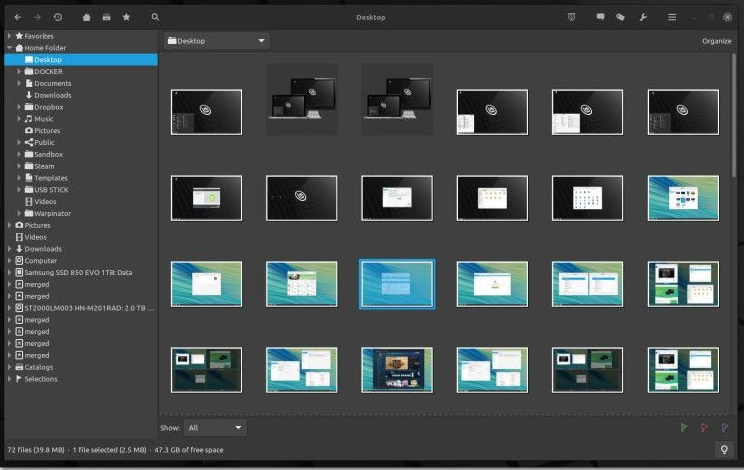Expand the Catalogs node
Image resolution: width=744 pixels, height=470 pixels.
(9, 367)
